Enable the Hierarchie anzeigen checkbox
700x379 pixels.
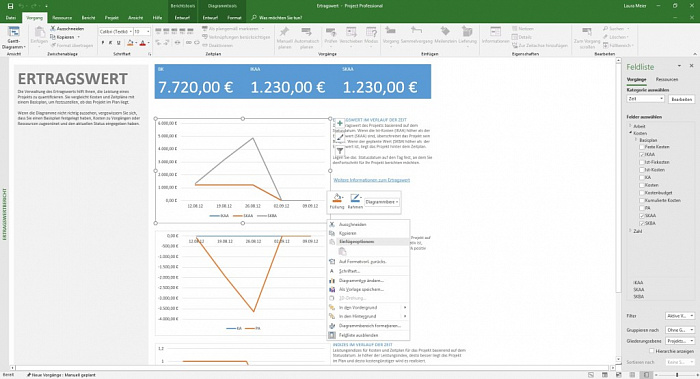pyautogui.click(x=652, y=351)
